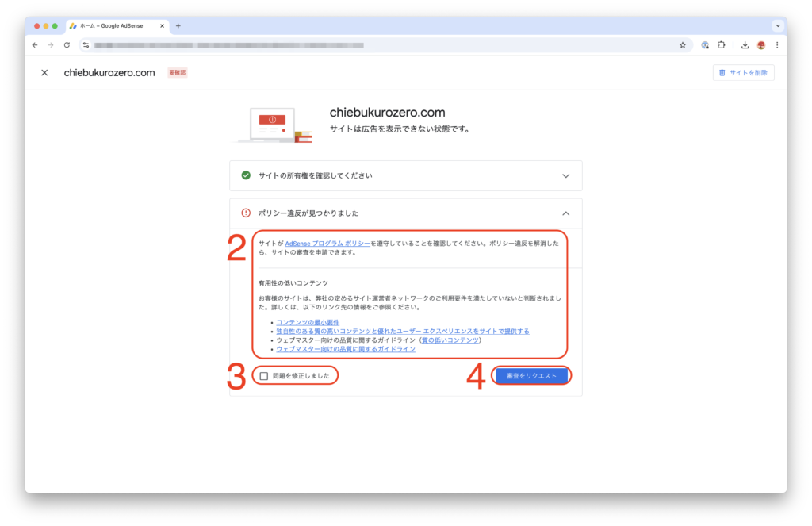This screenshot has height=526, width=812.
Task: Close the Google AdSense tab
Action: point(162,26)
